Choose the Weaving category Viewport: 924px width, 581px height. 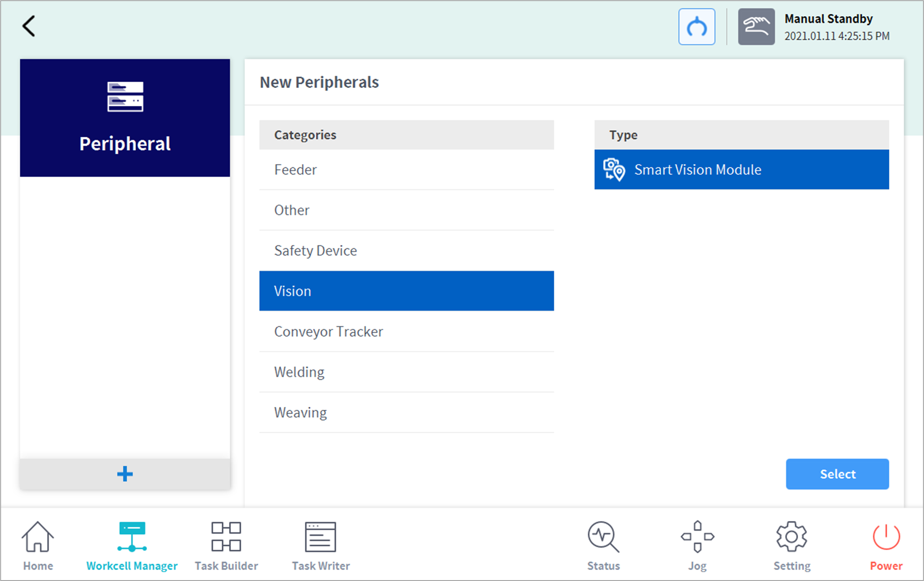pyautogui.click(x=406, y=413)
